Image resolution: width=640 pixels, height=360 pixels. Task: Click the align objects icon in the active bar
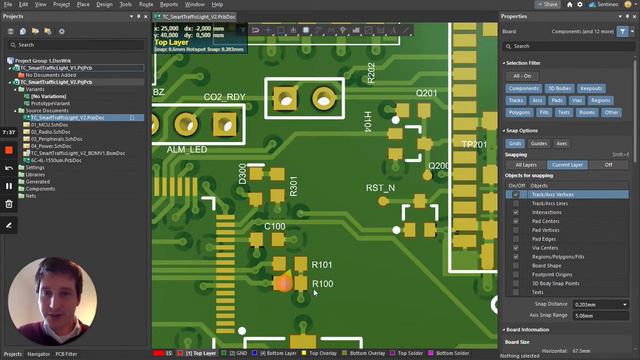[293, 30]
